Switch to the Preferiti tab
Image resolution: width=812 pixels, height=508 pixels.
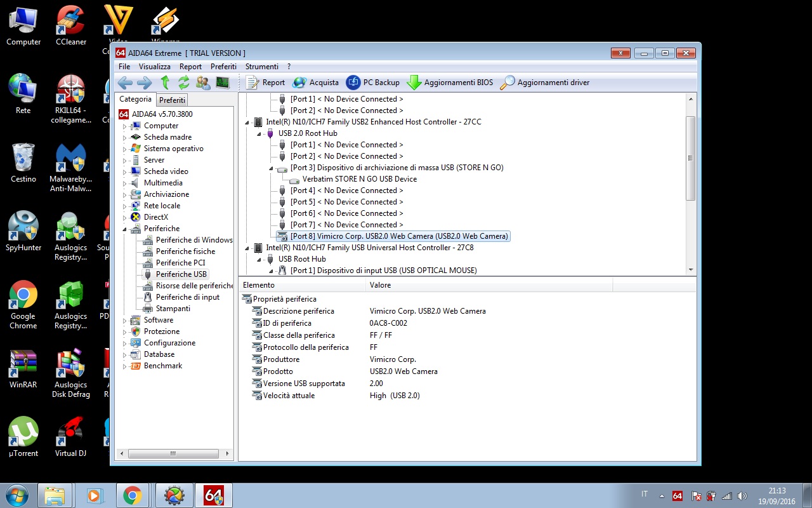pos(172,100)
